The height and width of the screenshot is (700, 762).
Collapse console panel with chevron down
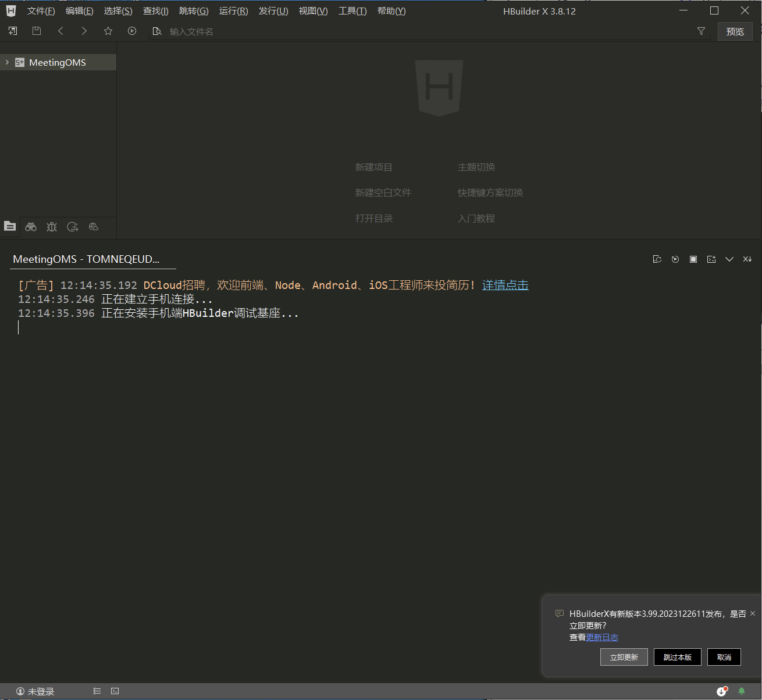click(729, 259)
